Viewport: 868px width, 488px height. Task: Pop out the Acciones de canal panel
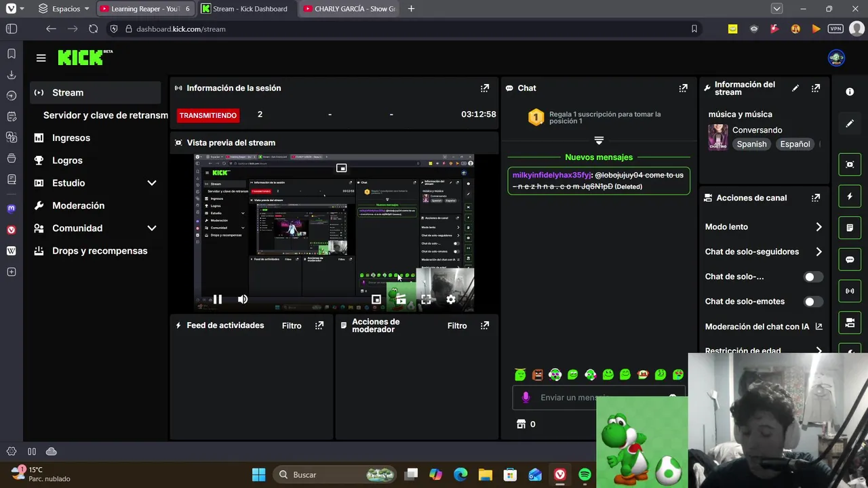816,198
